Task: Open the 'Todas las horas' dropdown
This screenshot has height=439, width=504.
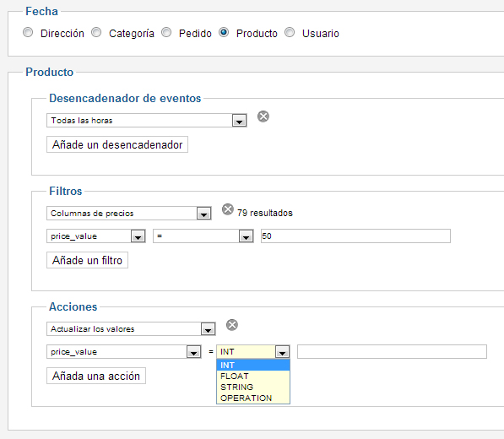Action: pos(147,120)
